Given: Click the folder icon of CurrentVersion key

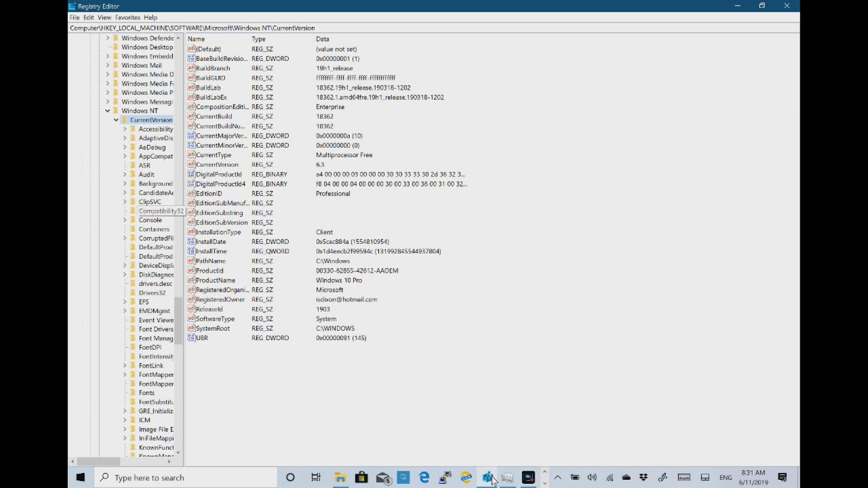Looking at the screenshot, I should [125, 120].
